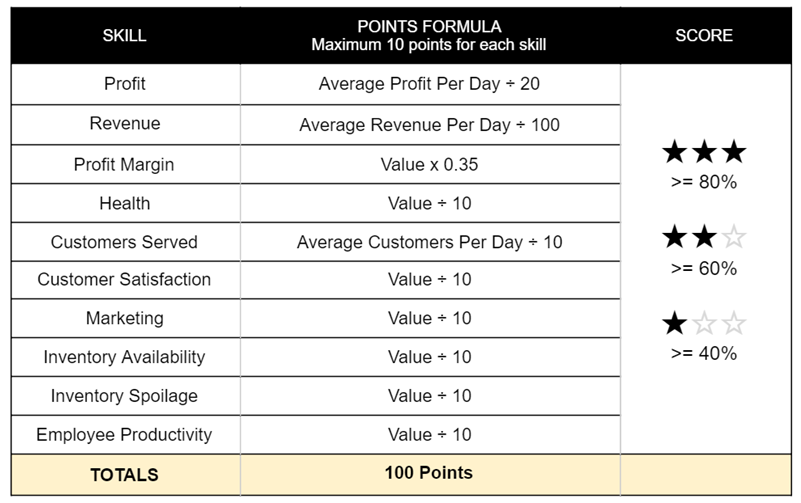Select the Customers Served row label
This screenshot has width=801, height=503.
point(124,242)
